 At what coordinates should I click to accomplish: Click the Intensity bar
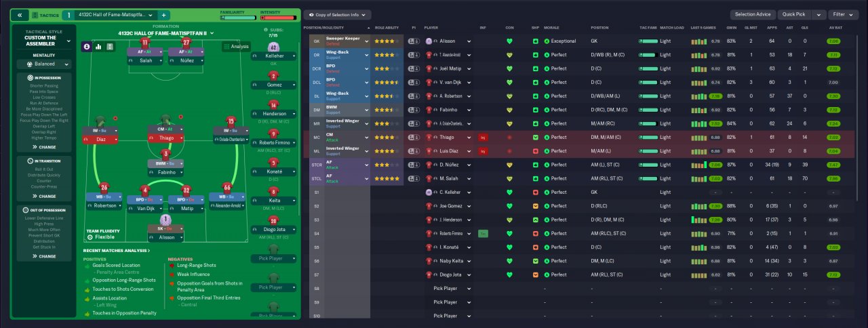coord(279,18)
